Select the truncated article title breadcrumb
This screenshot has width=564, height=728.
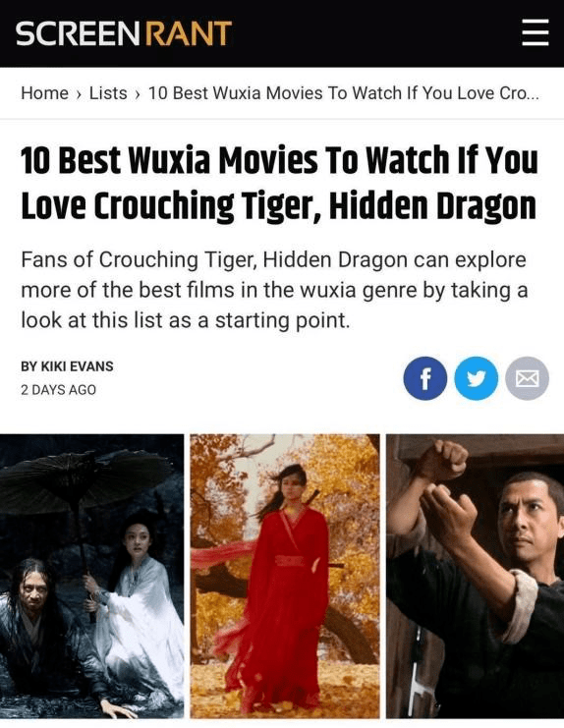pos(344,93)
